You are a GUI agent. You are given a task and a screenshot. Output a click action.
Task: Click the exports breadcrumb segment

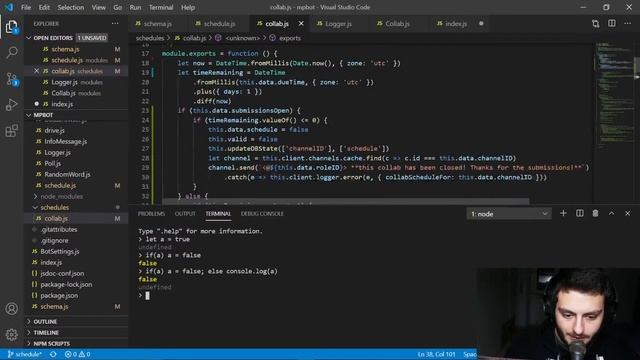click(290, 38)
